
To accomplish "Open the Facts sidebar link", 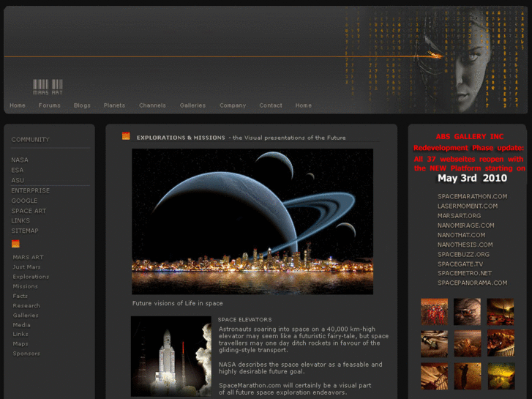I will pyautogui.click(x=20, y=296).
